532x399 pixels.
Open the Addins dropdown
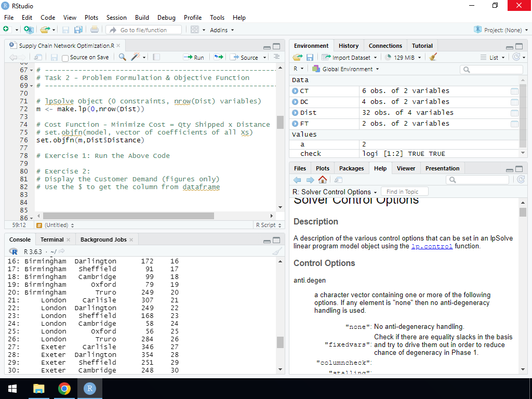tap(221, 30)
